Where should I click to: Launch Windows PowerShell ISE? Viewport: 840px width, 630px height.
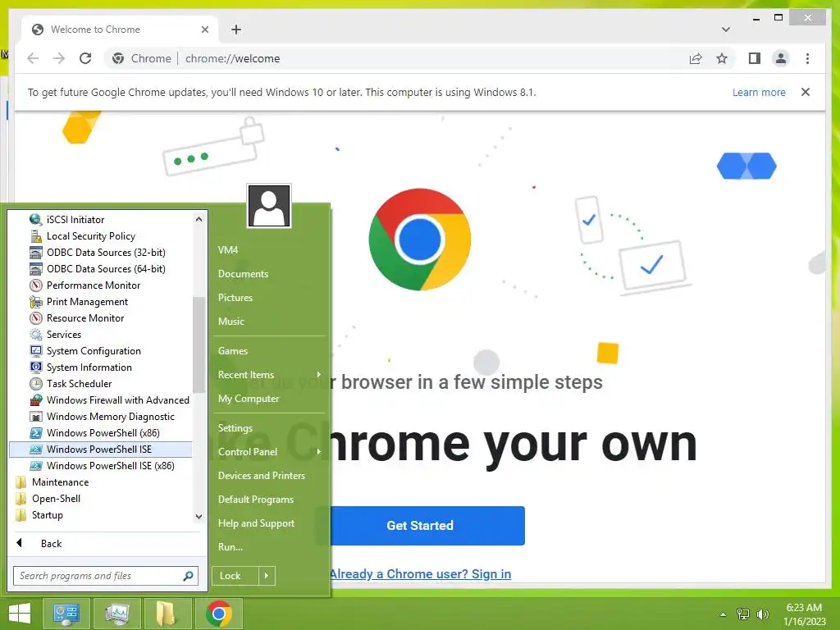tap(101, 450)
